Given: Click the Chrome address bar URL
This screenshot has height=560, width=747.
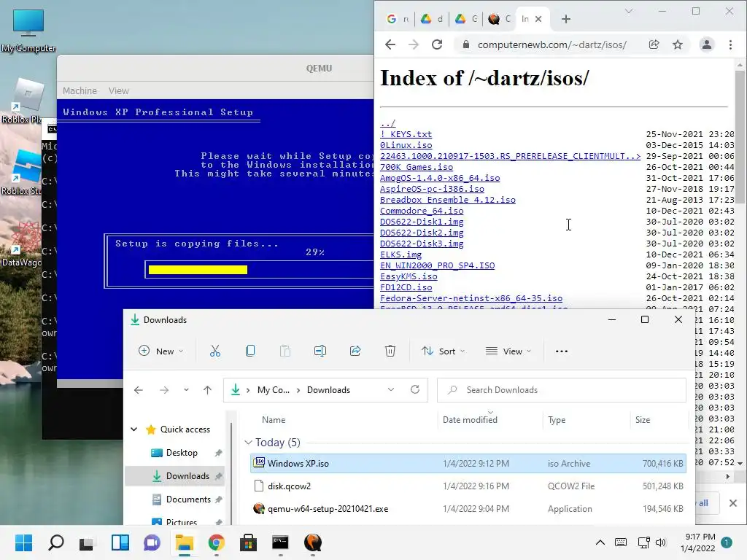Looking at the screenshot, I should click(x=551, y=44).
